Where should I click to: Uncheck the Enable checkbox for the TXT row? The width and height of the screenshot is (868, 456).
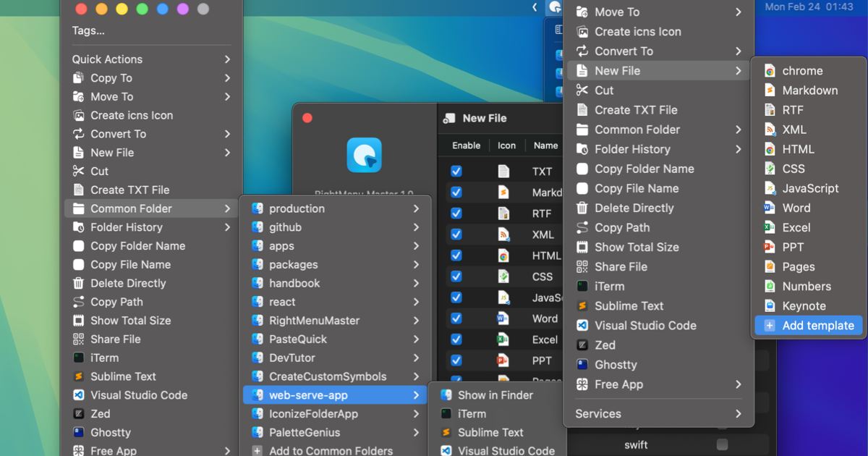tap(456, 172)
